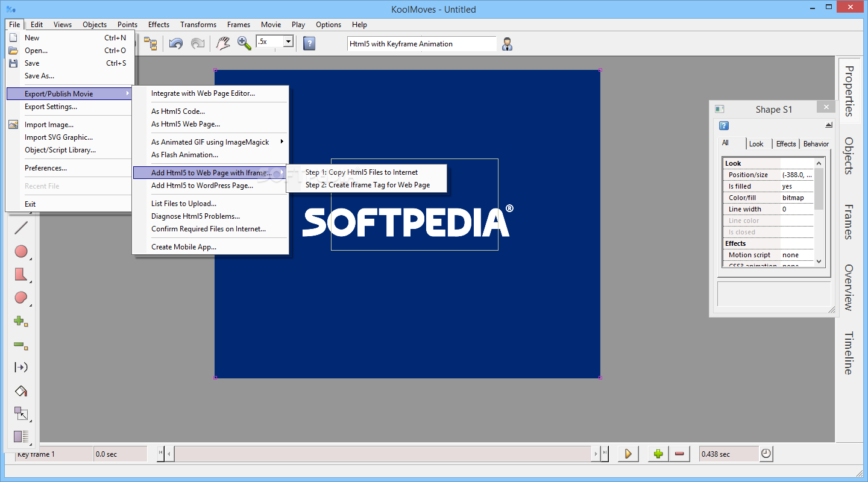Collapse the Shape S1 panel arrow

(829, 125)
